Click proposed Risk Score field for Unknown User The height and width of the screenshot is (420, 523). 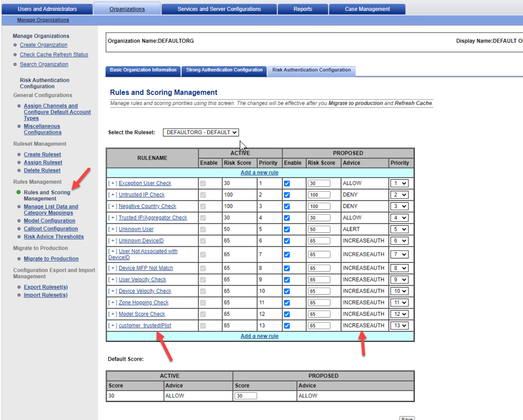pyautogui.click(x=319, y=229)
